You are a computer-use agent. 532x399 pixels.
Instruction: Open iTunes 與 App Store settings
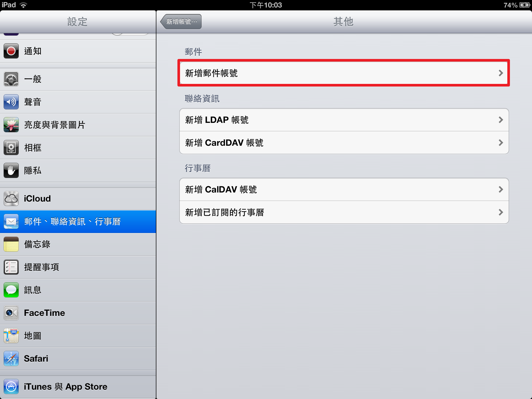78,387
